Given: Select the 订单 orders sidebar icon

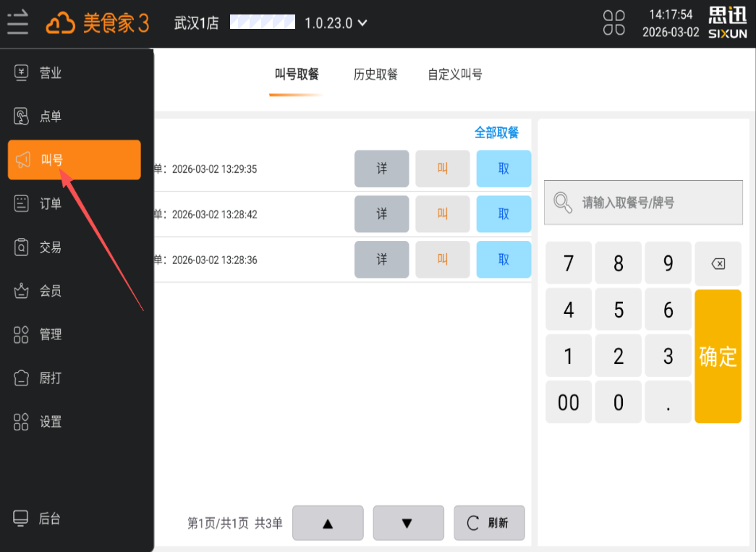Looking at the screenshot, I should tap(22, 204).
